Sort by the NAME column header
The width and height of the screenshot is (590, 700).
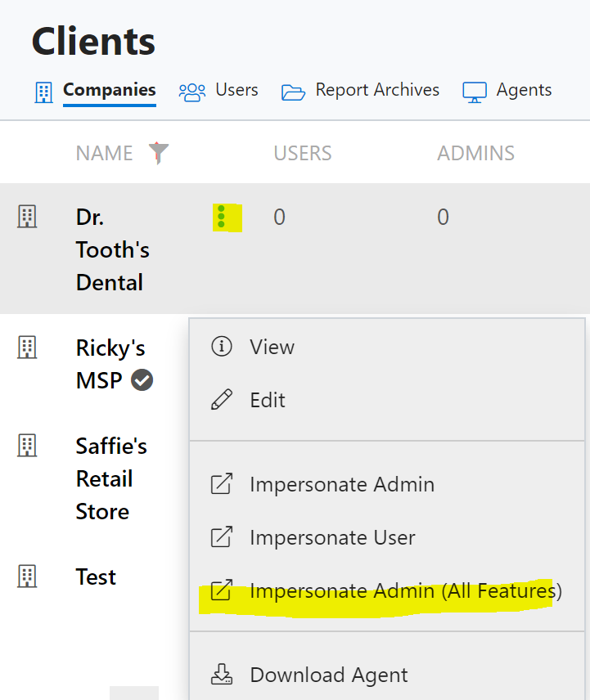[x=104, y=153]
